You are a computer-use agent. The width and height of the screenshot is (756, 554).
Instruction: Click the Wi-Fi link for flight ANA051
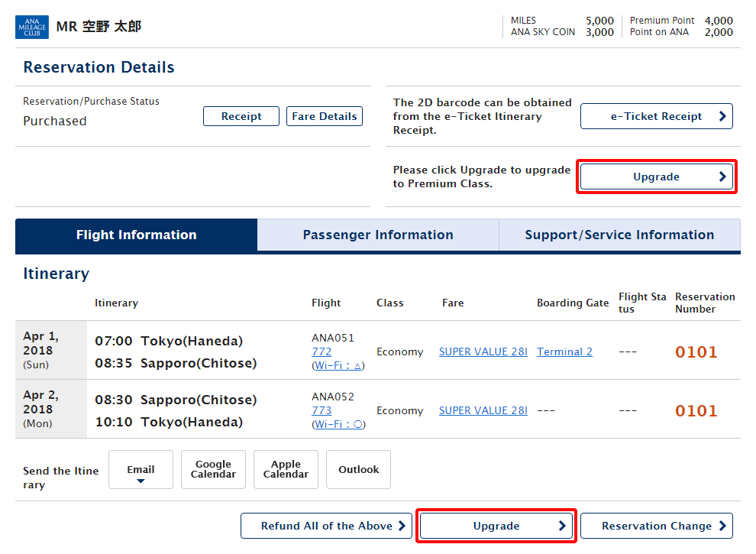[x=338, y=365]
